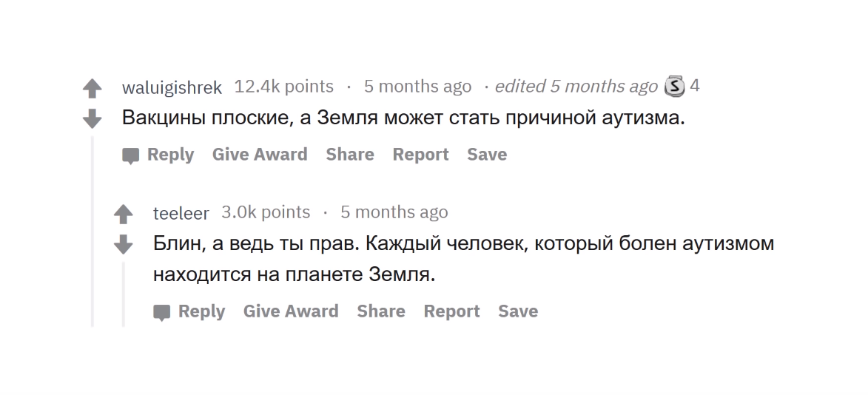This screenshot has height=395, width=868.
Task: Downvote teeleer's reply
Action: coord(123,243)
